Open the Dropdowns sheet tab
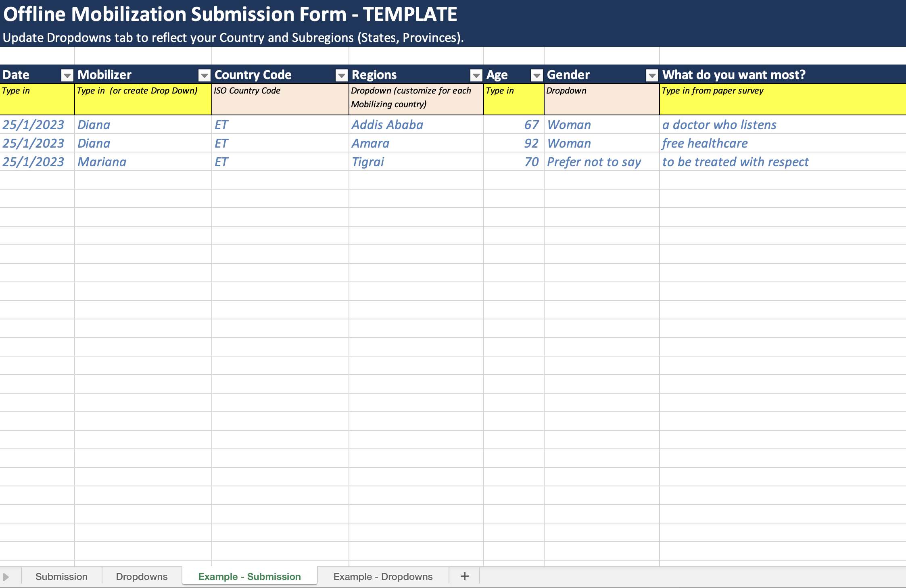Screen dimensions: 906x588 tap(142, 576)
